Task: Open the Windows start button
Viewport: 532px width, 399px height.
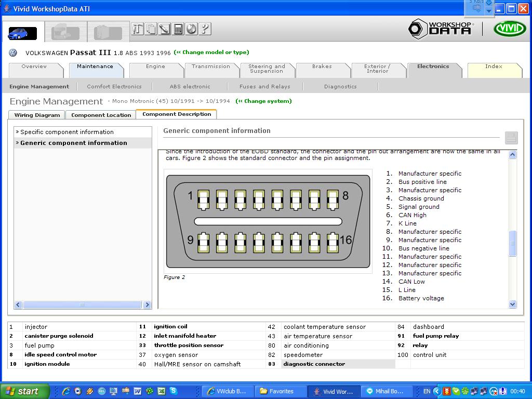Action: (24, 391)
